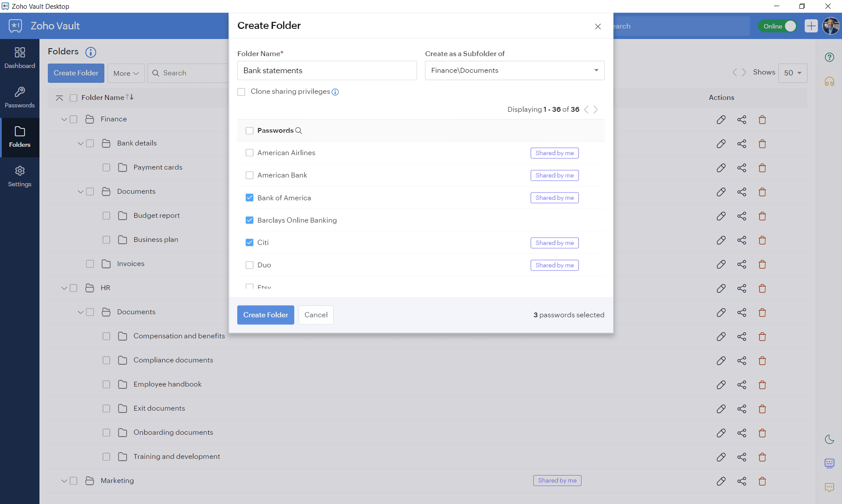This screenshot has width=842, height=504.
Task: Check American Airlines password
Action: [x=250, y=153]
